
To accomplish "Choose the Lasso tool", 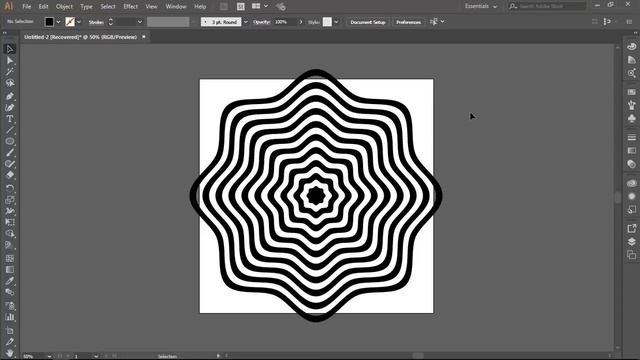I will pyautogui.click(x=10, y=83).
